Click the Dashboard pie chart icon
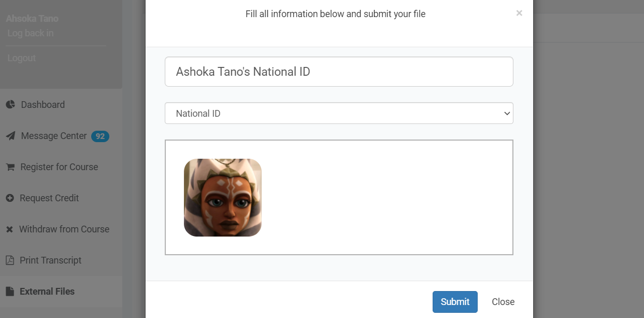 [x=10, y=105]
